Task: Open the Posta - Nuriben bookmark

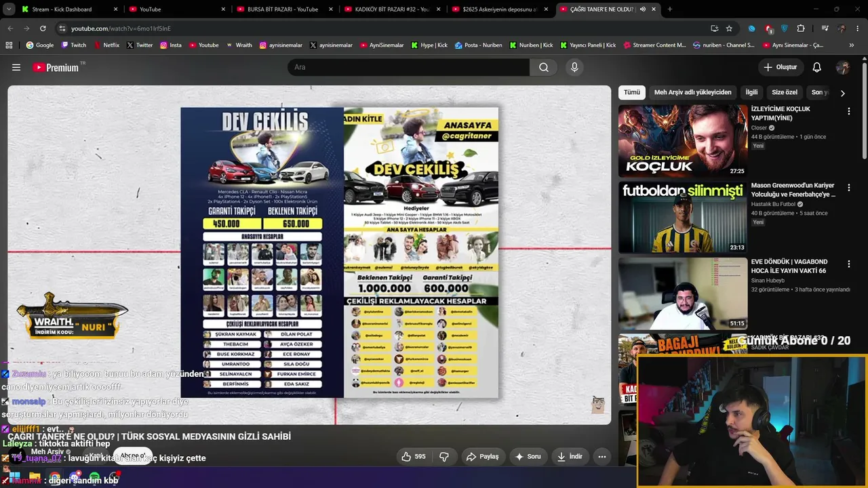Action: [x=479, y=45]
